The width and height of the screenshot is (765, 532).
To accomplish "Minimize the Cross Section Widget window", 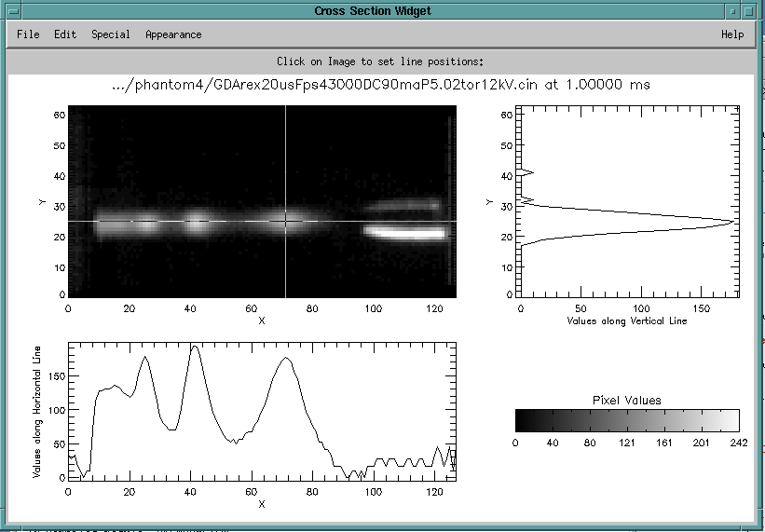I will click(732, 11).
